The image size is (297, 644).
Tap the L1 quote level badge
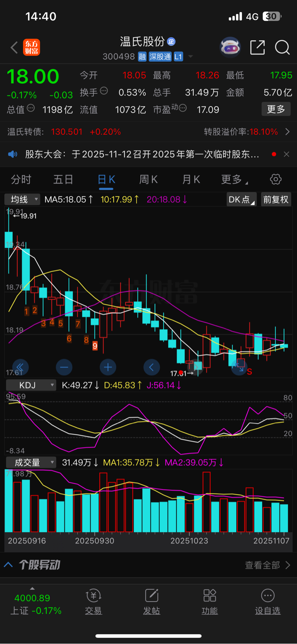point(178,57)
